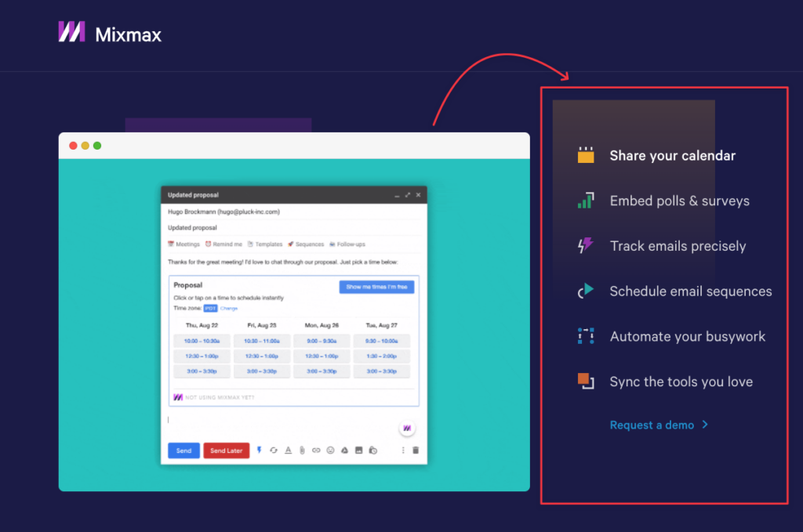Image resolution: width=803 pixels, height=532 pixels.
Task: Click the Mixmax logo beside 'Not using Mixmax yet?'
Action: 178,397
